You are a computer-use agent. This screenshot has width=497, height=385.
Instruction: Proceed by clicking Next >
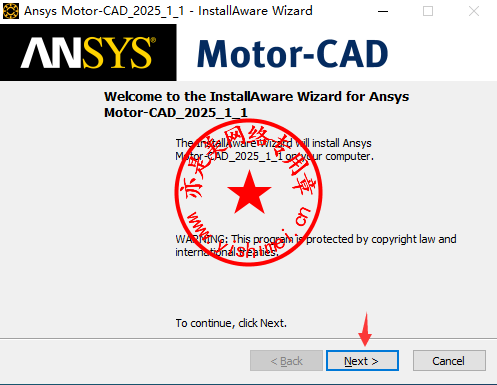(x=362, y=360)
